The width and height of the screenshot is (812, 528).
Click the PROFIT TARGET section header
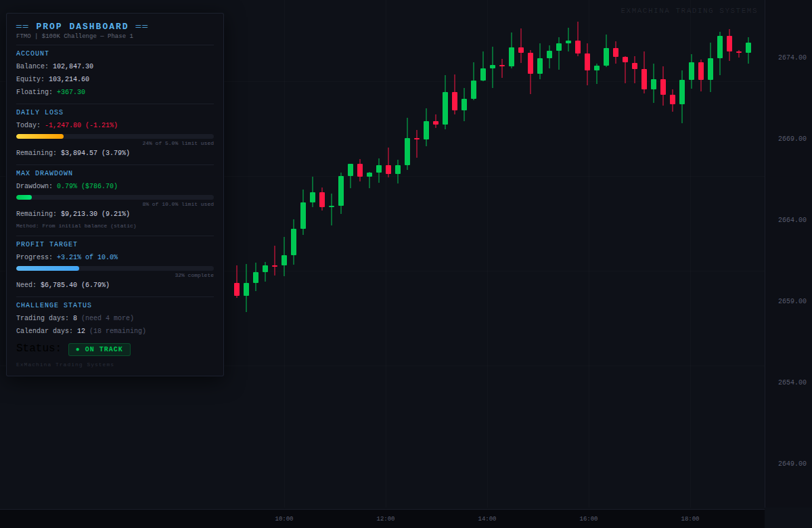tap(46, 244)
